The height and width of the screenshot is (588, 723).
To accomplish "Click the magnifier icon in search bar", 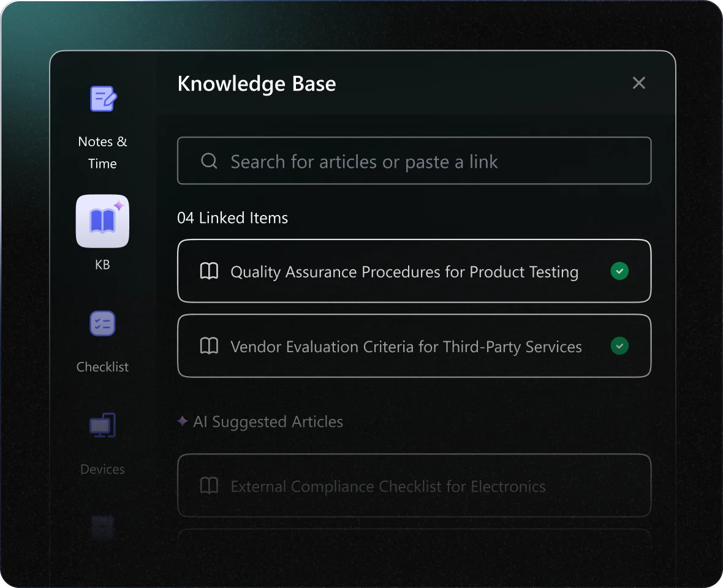I will 209,161.
